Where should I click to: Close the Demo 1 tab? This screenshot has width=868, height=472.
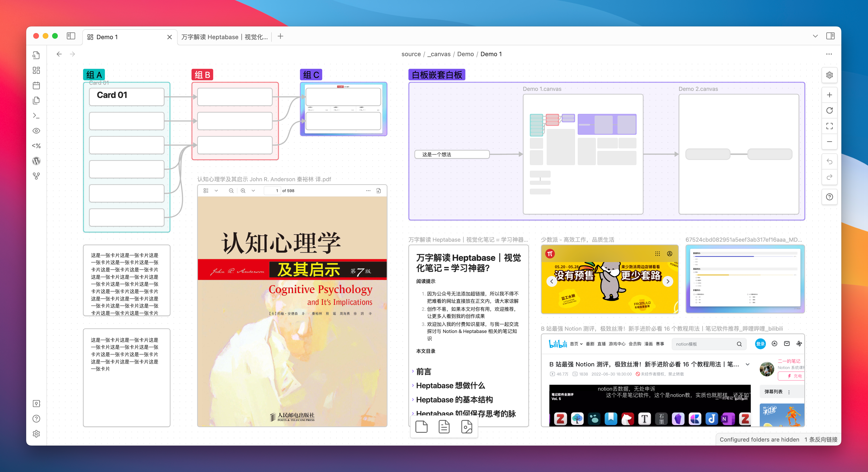[170, 37]
